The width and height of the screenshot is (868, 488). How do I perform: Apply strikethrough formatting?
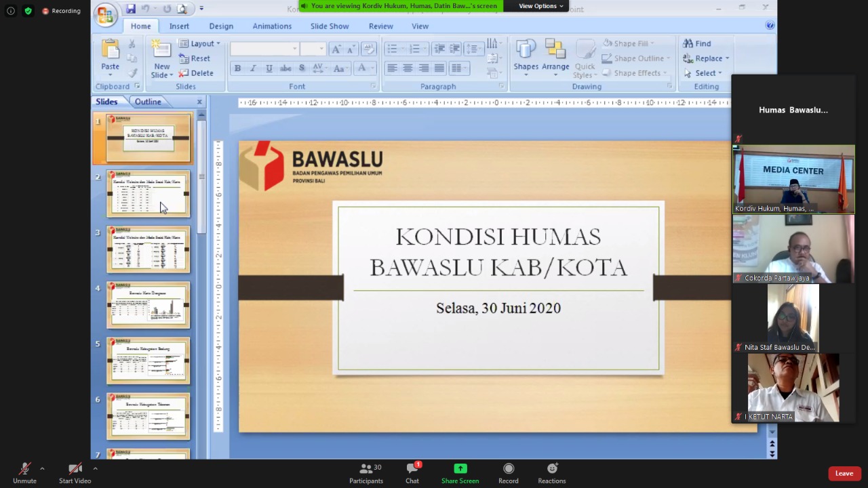pos(285,68)
